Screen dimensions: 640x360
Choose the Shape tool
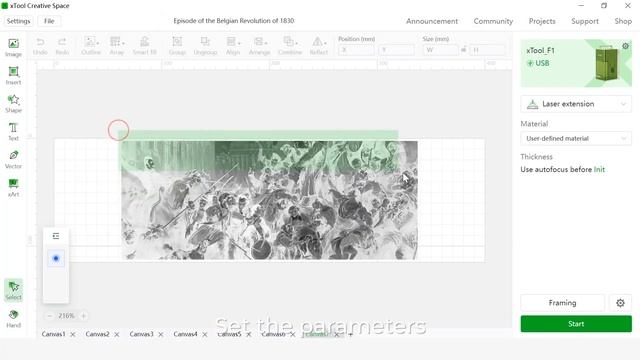pos(13,104)
